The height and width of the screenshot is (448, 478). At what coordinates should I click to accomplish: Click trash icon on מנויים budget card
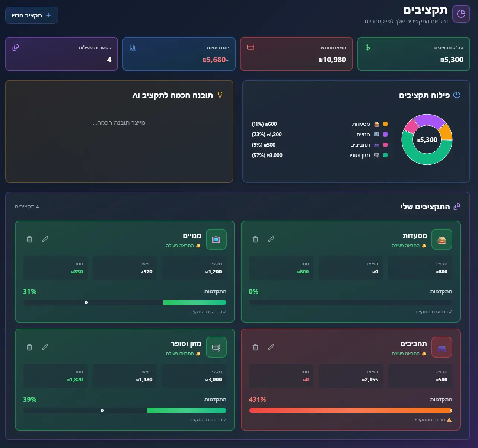point(29,239)
